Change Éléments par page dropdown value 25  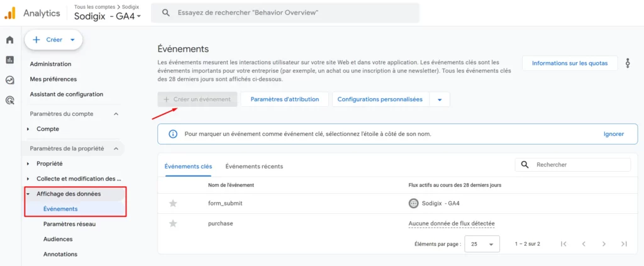tap(482, 244)
